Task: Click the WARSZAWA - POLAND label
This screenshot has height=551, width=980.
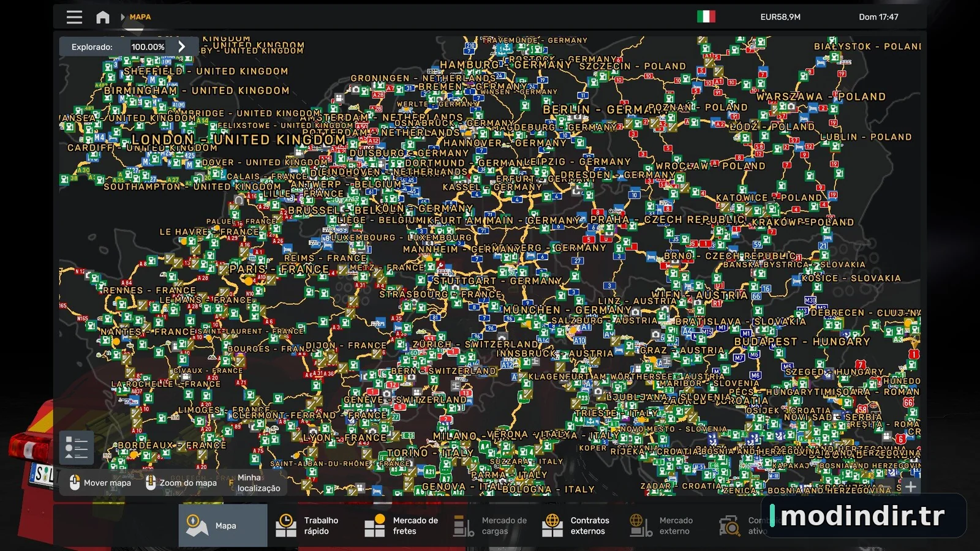Action: tap(821, 97)
